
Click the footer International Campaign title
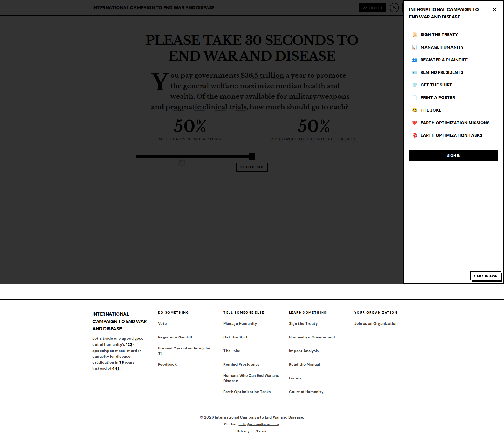coord(119,321)
